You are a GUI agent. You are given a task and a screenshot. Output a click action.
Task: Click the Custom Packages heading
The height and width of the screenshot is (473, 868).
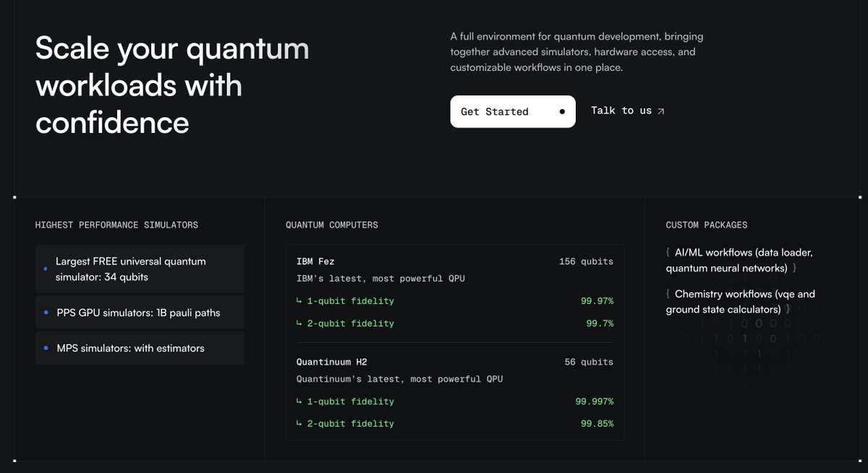pyautogui.click(x=707, y=225)
